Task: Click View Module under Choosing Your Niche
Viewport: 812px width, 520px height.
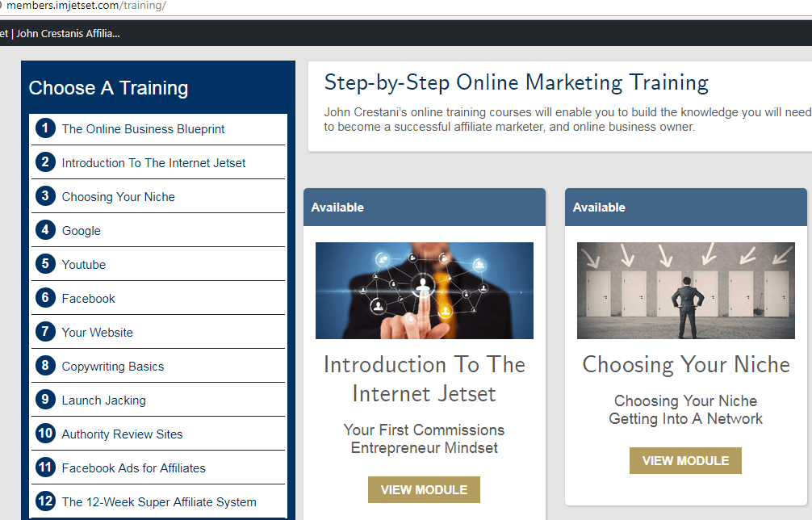Action: (x=685, y=460)
